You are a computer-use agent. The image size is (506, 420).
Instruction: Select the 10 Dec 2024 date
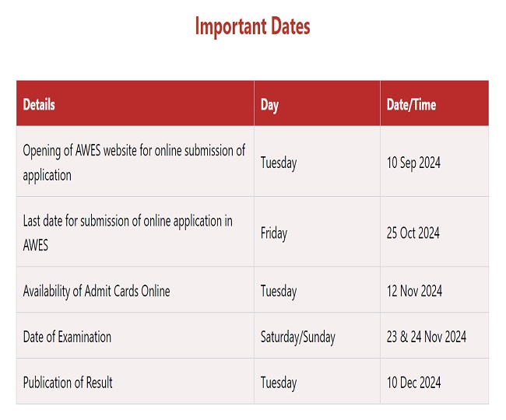tap(413, 382)
